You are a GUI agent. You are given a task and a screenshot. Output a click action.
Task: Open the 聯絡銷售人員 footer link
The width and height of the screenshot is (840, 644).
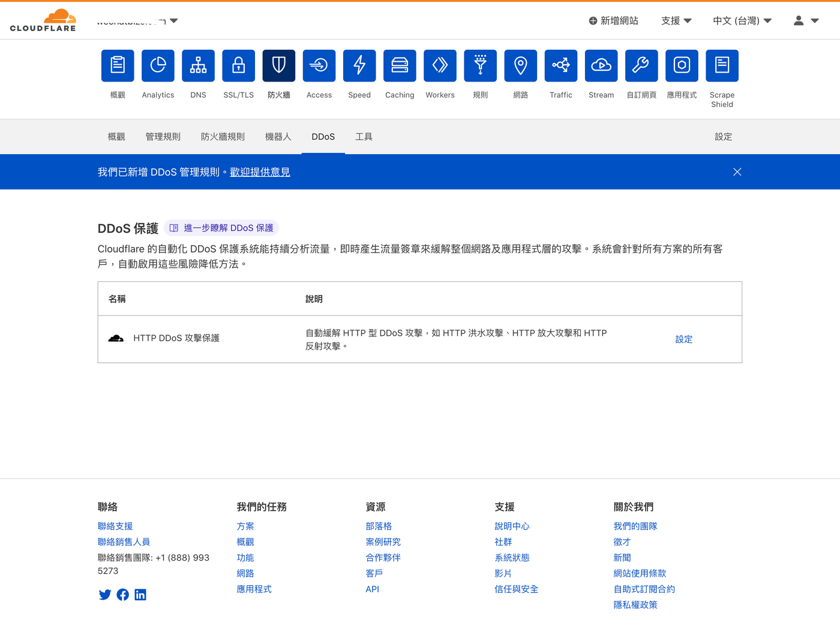coord(124,542)
